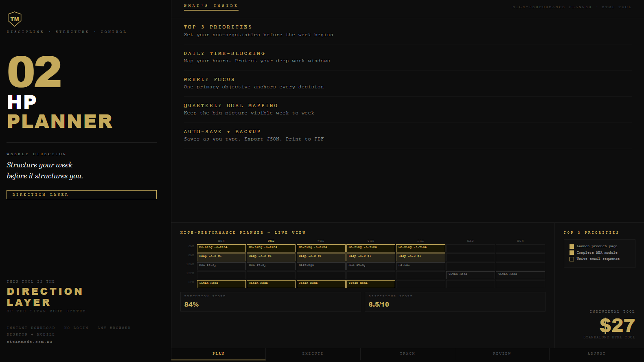The height and width of the screenshot is (362, 644).
Task: Click the High-Performance Planner HTML Tool header text
Action: click(x=572, y=7)
